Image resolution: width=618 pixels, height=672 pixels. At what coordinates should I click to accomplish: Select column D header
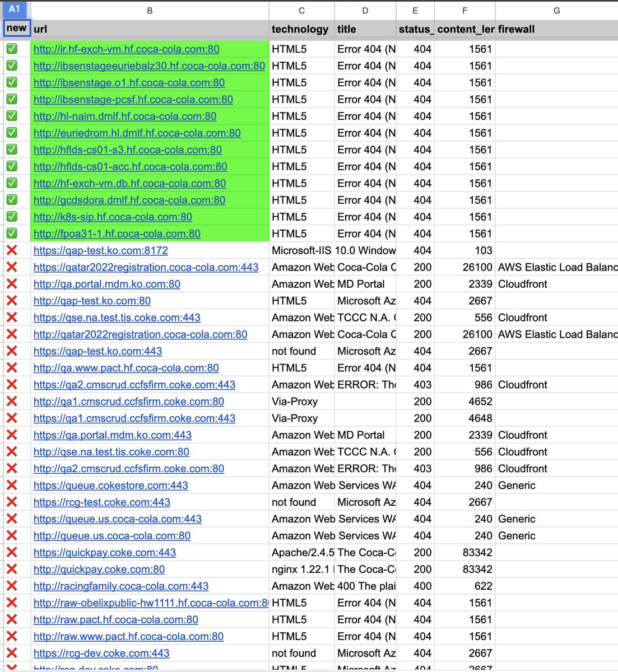(365, 10)
